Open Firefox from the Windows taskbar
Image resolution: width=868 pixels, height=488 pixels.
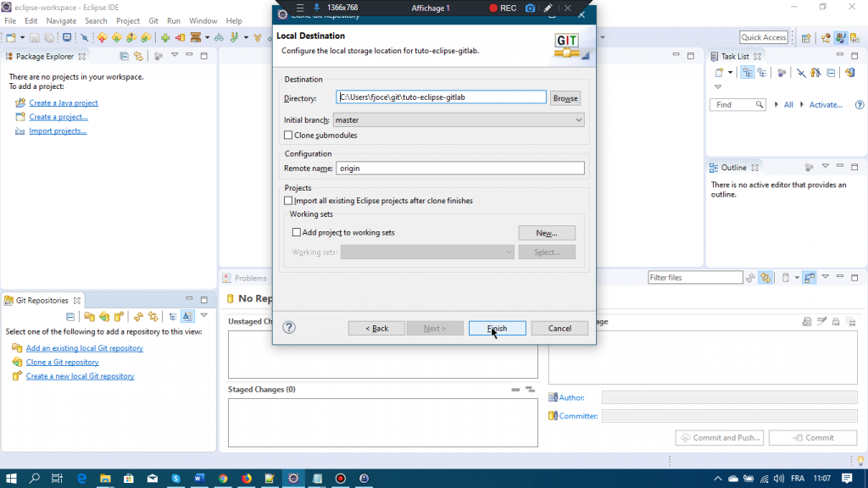(x=247, y=479)
